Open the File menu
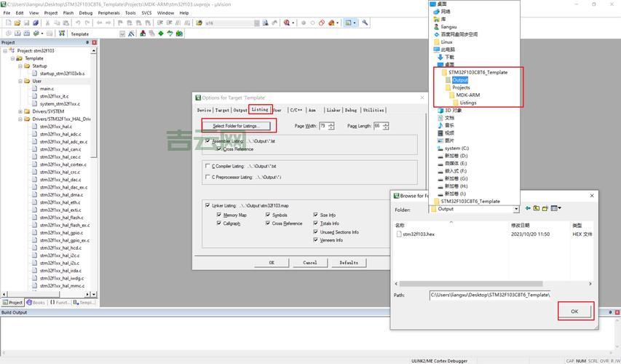Screen dimensions: 621x364 [7, 12]
